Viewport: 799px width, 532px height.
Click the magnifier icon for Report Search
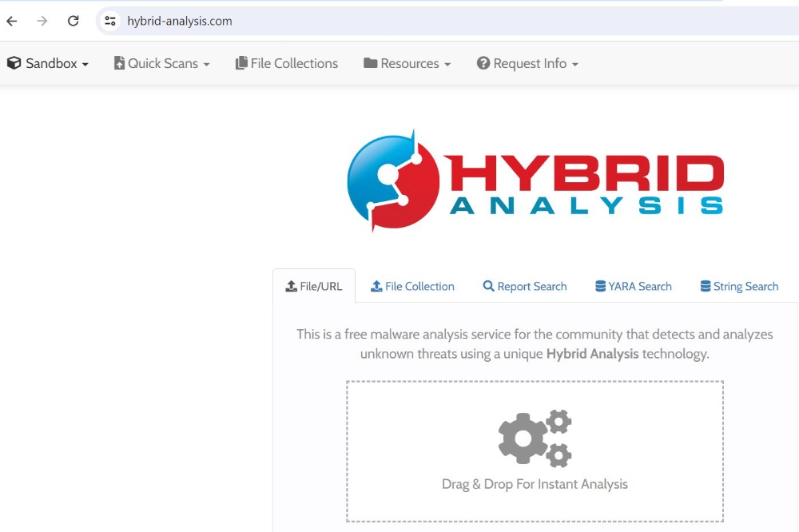pos(488,287)
